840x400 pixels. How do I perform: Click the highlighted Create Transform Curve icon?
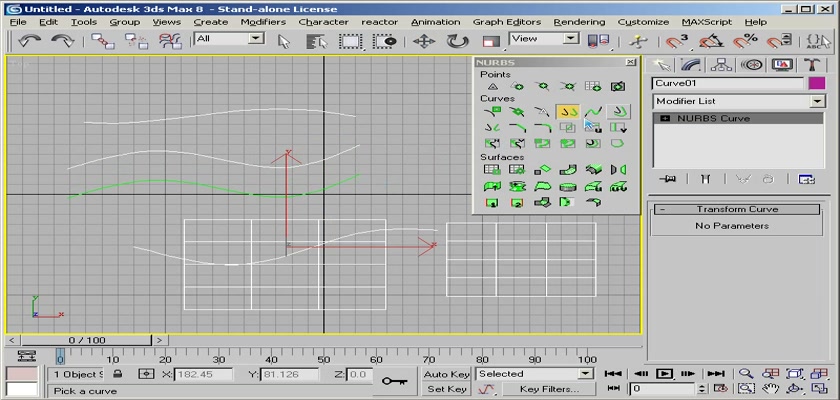568,111
